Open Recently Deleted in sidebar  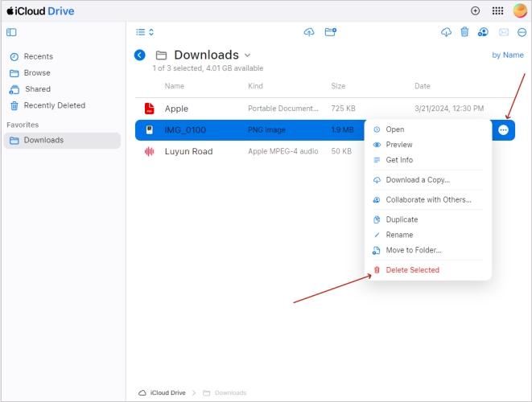click(54, 105)
